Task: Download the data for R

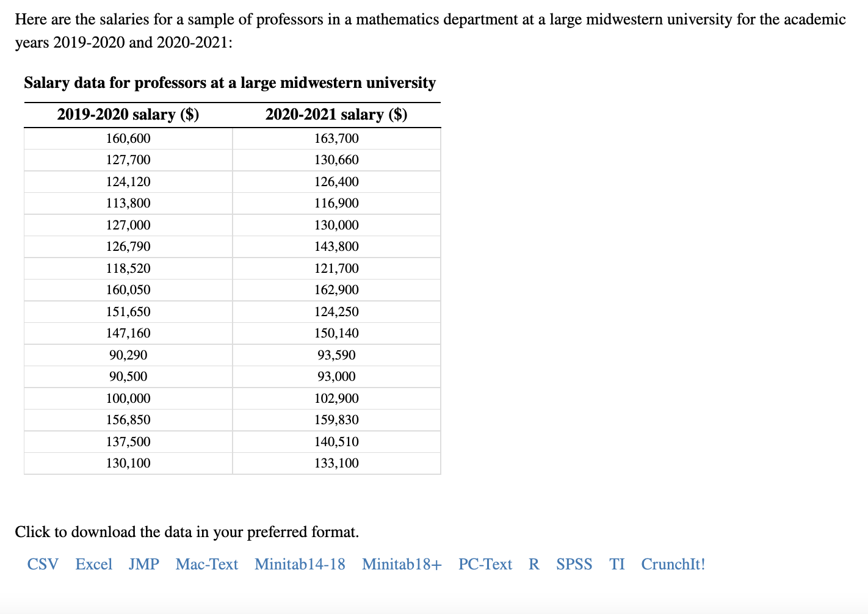Action: pos(533,565)
